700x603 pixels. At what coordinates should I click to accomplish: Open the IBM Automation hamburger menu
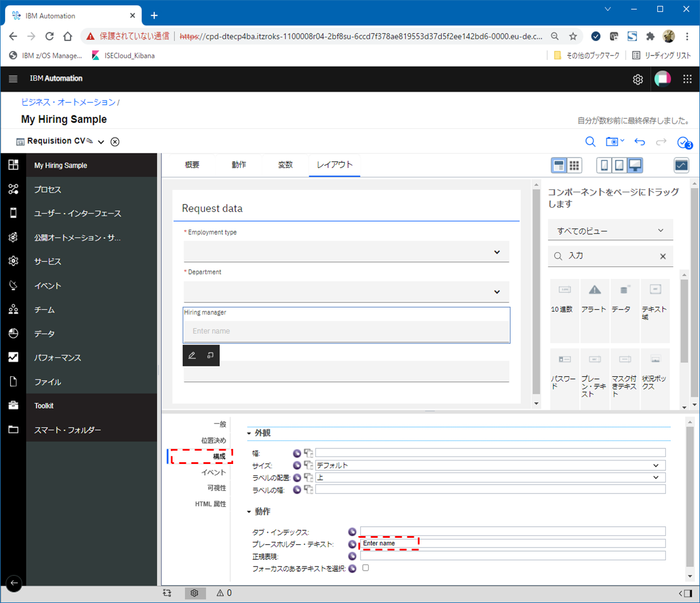(13, 78)
